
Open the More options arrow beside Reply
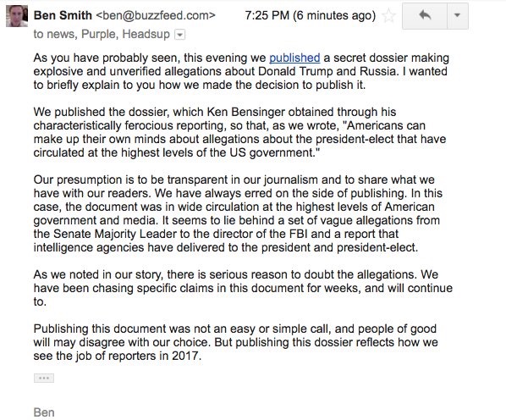[457, 15]
